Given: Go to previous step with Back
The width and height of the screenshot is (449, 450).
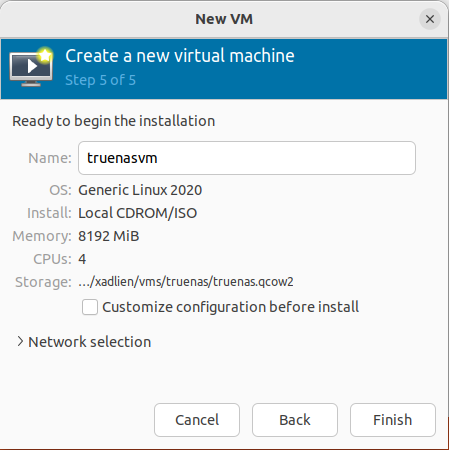Looking at the screenshot, I should coord(295,420).
